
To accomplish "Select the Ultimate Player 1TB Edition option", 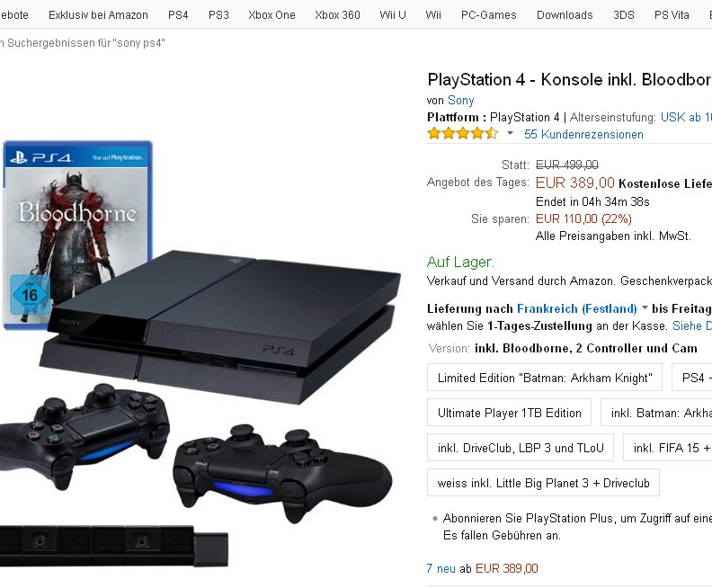I will [x=509, y=413].
